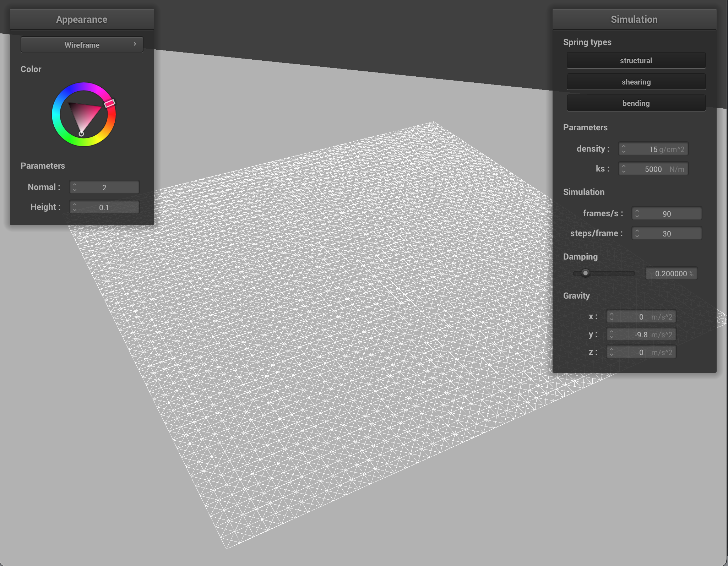Image resolution: width=728 pixels, height=566 pixels.
Task: Click the damping slider knob
Action: pyautogui.click(x=585, y=273)
